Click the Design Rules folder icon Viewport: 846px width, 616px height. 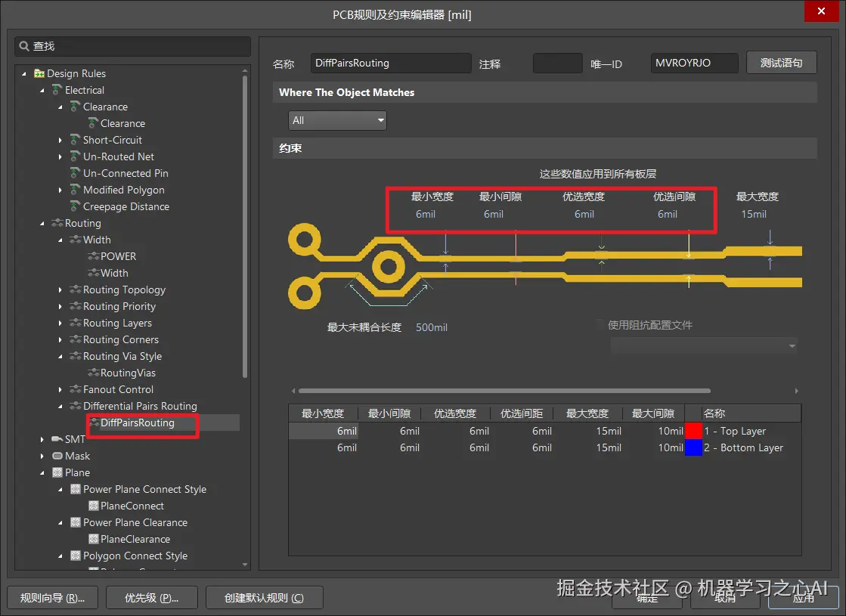coord(39,73)
